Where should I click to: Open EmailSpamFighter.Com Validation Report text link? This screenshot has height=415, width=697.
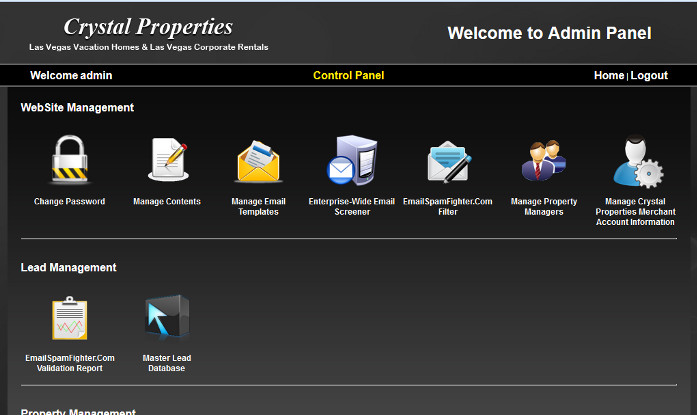pyautogui.click(x=70, y=363)
